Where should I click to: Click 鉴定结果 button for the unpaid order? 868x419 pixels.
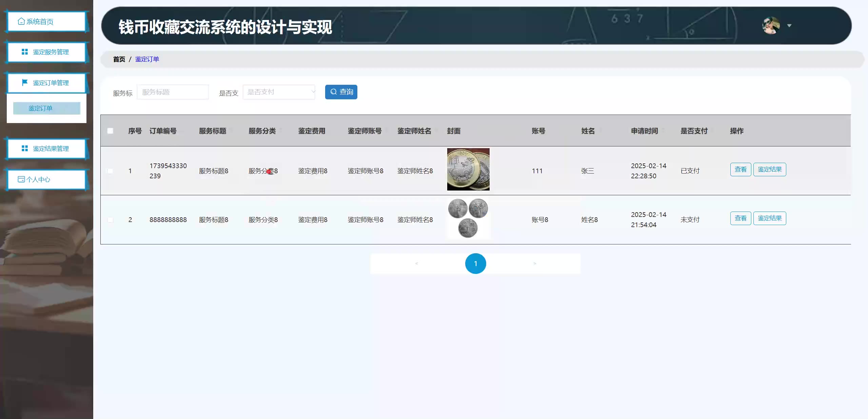click(x=769, y=218)
